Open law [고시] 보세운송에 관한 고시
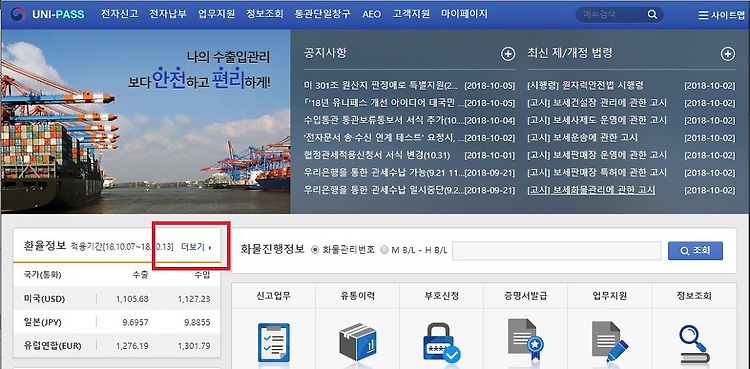This screenshot has height=369, width=750. [x=582, y=138]
